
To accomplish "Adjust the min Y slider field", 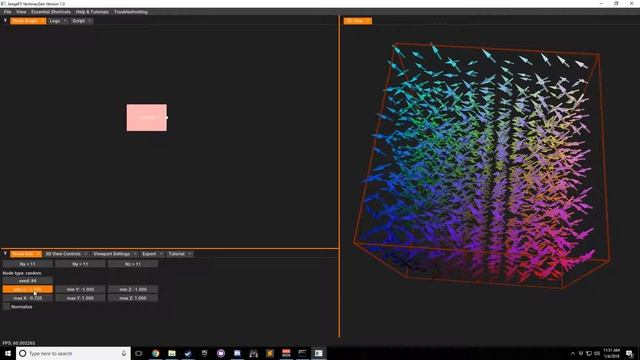I will 80,289.
